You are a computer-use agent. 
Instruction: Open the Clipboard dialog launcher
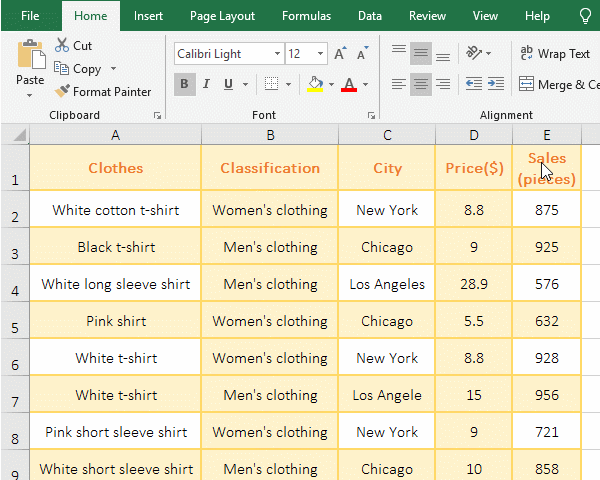157,116
